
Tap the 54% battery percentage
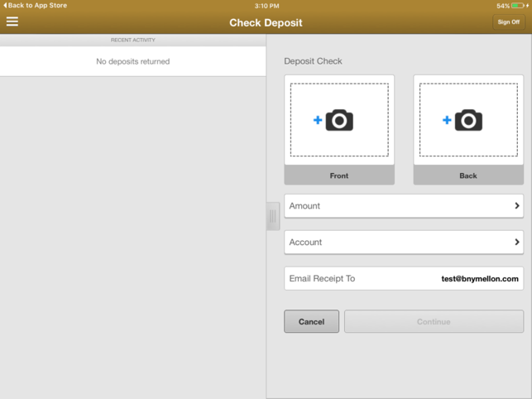click(x=503, y=6)
